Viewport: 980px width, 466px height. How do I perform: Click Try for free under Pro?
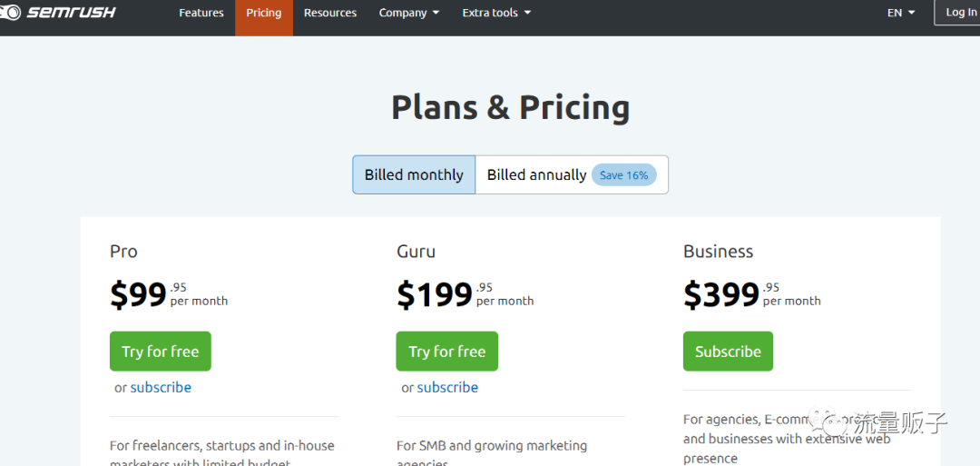[161, 352]
